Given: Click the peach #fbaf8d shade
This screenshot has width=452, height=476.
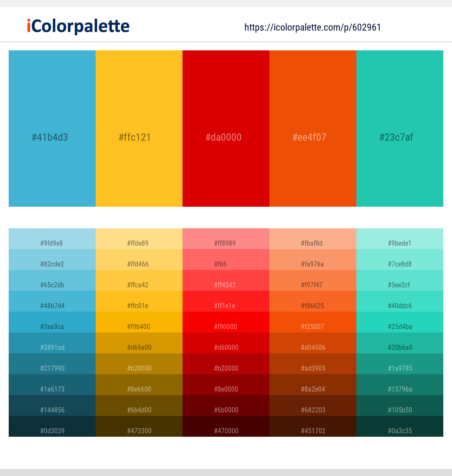Looking at the screenshot, I should click(313, 243).
